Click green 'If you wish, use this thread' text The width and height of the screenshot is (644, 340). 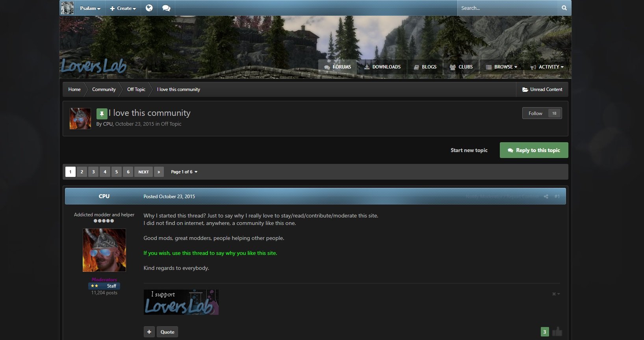coord(210,253)
